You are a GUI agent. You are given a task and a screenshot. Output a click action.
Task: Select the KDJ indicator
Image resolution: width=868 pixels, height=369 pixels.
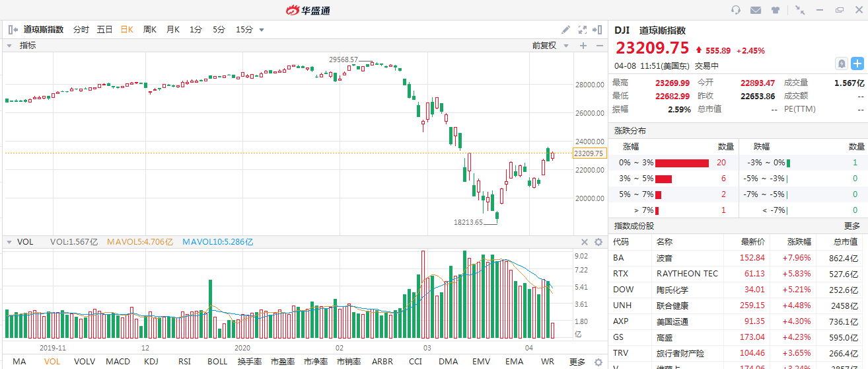(151, 362)
